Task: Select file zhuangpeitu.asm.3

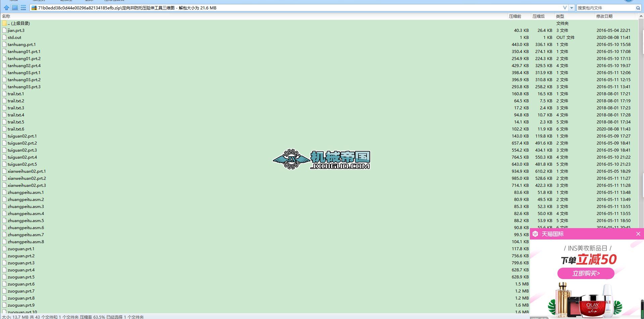Action: pyautogui.click(x=26, y=206)
